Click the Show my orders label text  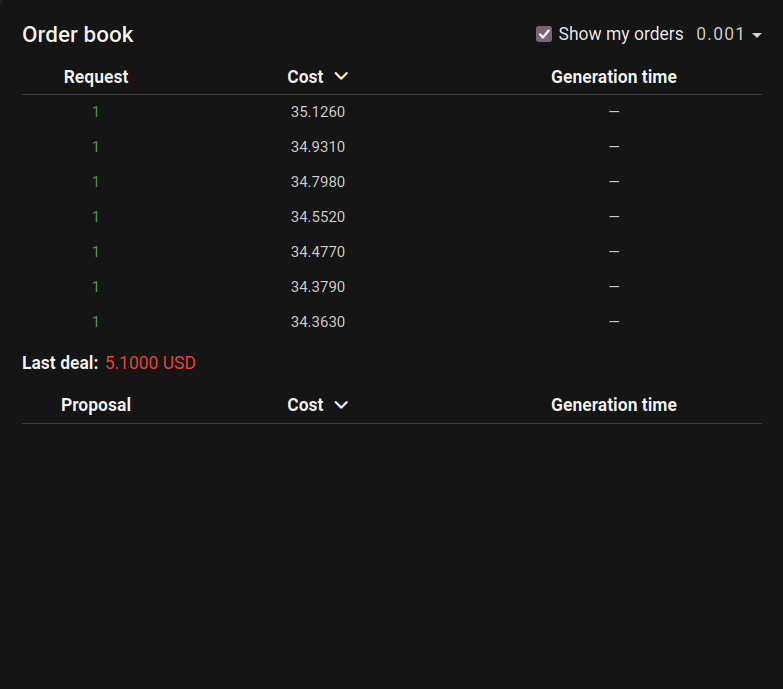pos(620,34)
